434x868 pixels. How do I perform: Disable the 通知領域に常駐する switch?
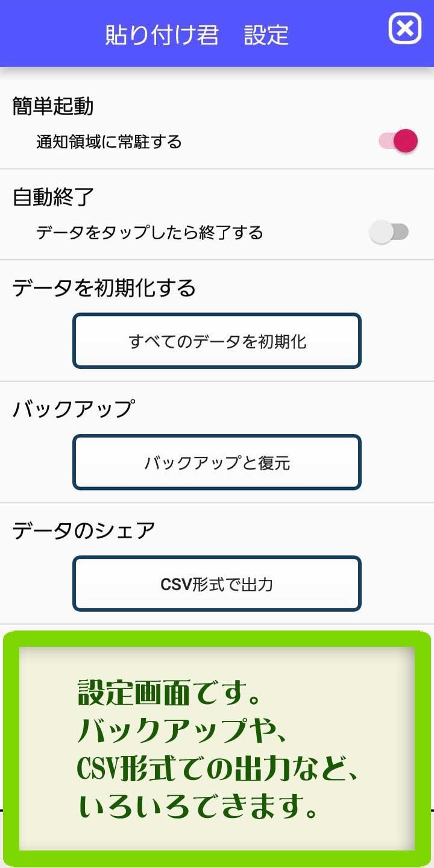tap(398, 141)
